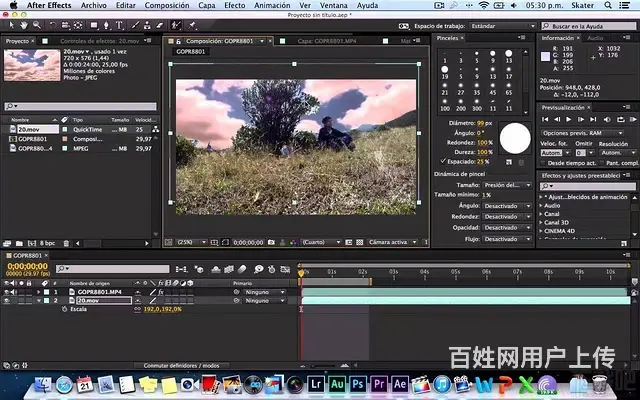Viewport: 640px width, 400px height.
Task: Click the Brainstorm icon in timeline
Action: 259,269
